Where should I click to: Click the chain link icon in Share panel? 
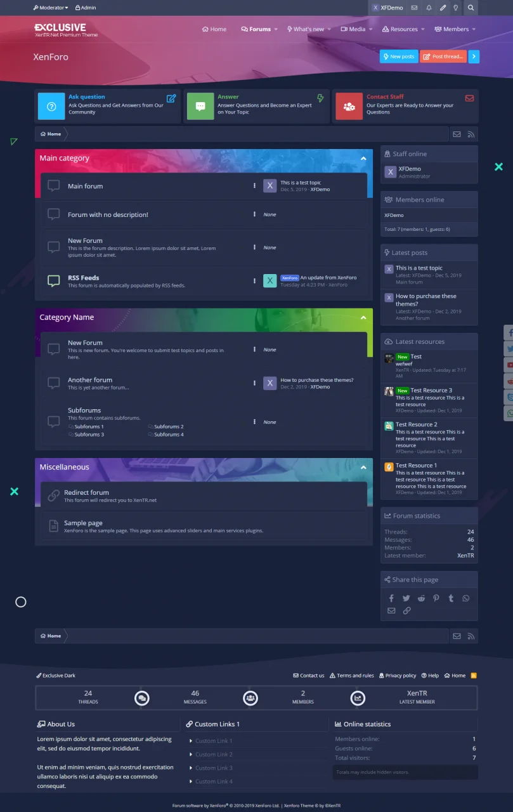coord(406,610)
